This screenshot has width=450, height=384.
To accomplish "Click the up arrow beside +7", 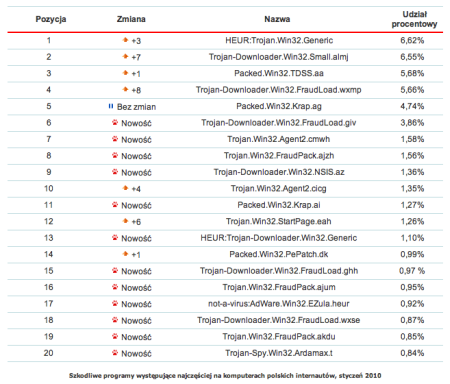I will [125, 56].
